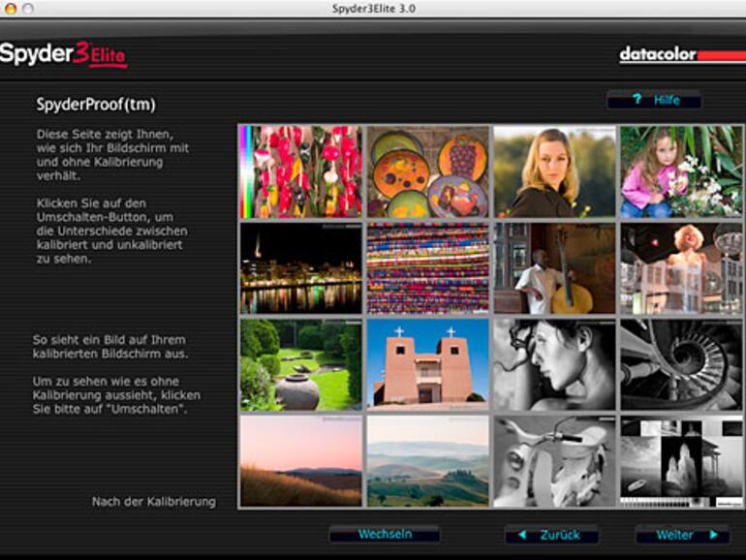Click the Spyder3Elite 3.0 window title
This screenshot has width=746, height=560.
[373, 9]
